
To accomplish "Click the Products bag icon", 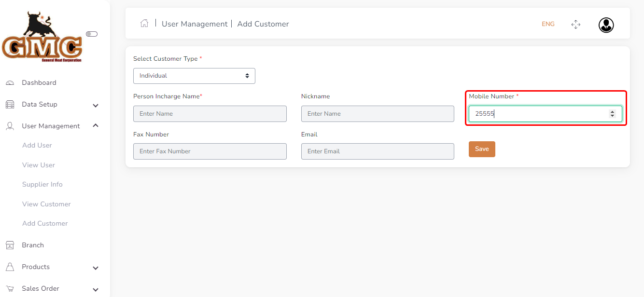I will pyautogui.click(x=10, y=267).
